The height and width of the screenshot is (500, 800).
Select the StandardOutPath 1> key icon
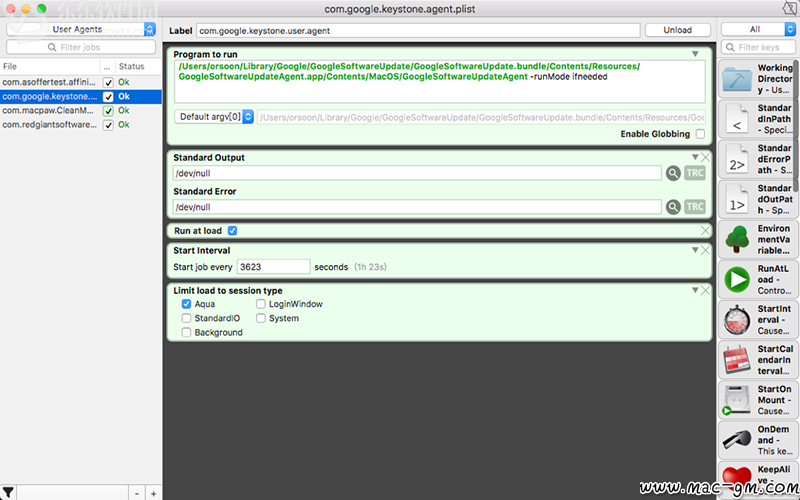coord(737,199)
